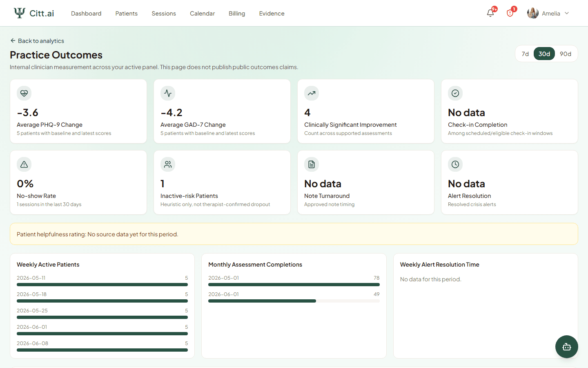Click 1 sessions in the last 30 days text
This screenshot has width=588, height=368.
(x=49, y=204)
